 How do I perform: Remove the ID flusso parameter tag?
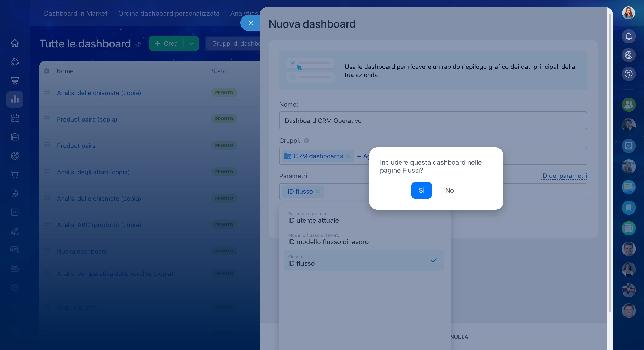[318, 192]
